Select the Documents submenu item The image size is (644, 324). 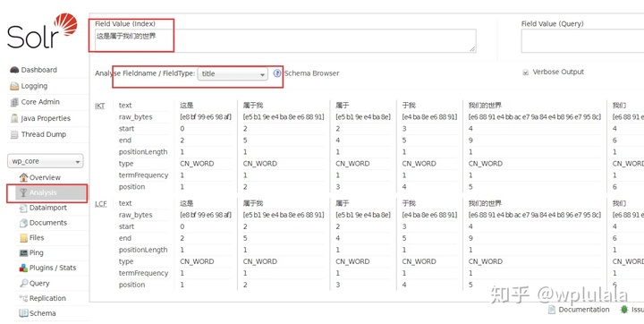48,223
